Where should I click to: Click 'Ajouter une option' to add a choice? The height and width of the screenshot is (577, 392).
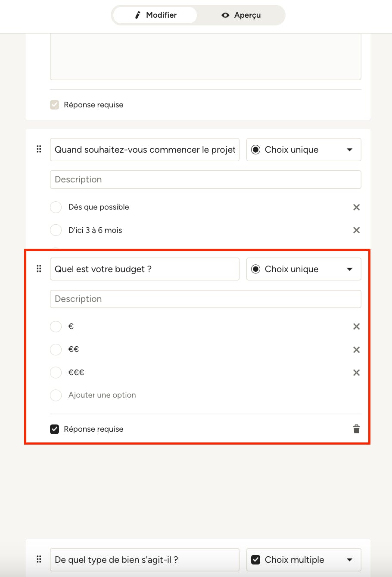[102, 395]
